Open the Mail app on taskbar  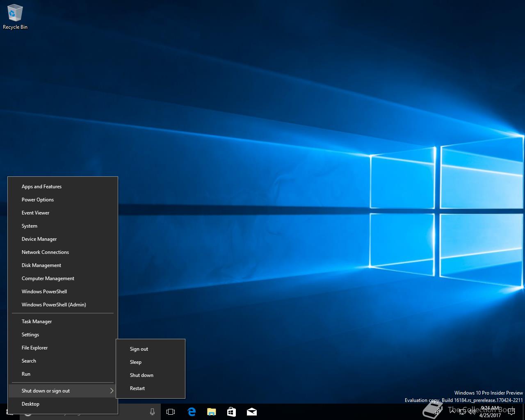point(251,412)
